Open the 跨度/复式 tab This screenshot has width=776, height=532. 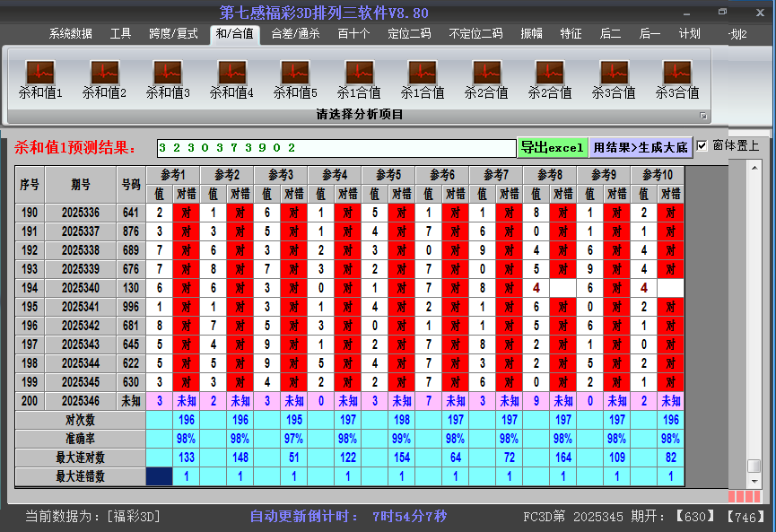pos(173,34)
